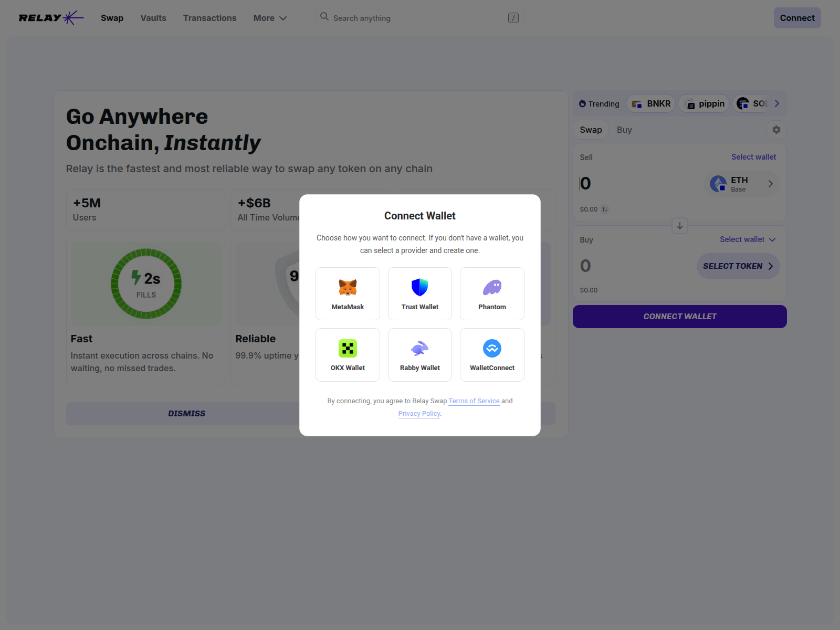This screenshot has height=630, width=840.
Task: Open swap settings gear icon
Action: click(x=776, y=130)
